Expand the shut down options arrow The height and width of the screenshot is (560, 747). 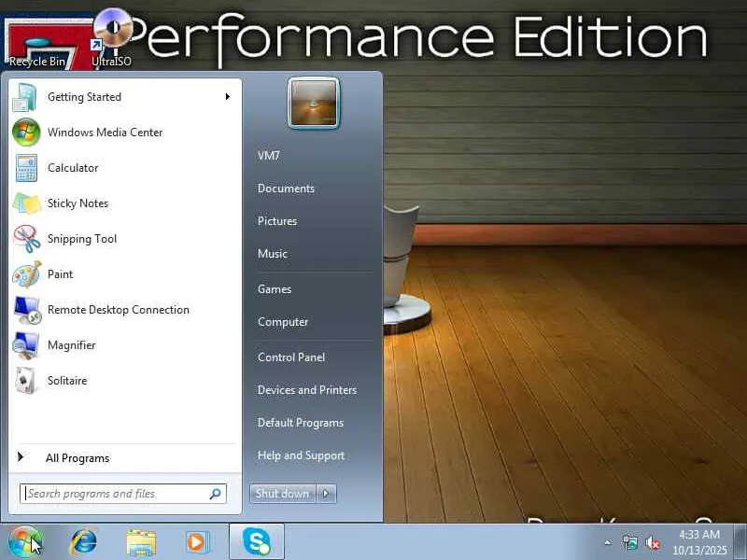(326, 494)
